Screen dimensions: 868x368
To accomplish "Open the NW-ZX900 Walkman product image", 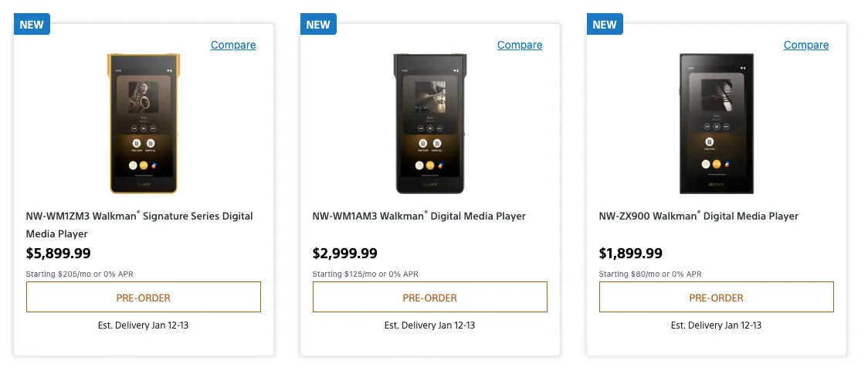I will pyautogui.click(x=717, y=124).
